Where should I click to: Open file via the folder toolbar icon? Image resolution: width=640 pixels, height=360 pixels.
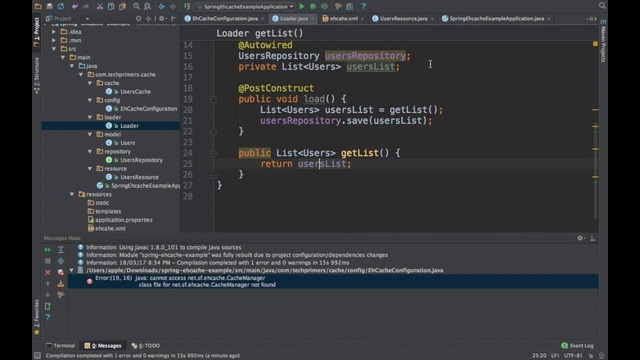38,6
